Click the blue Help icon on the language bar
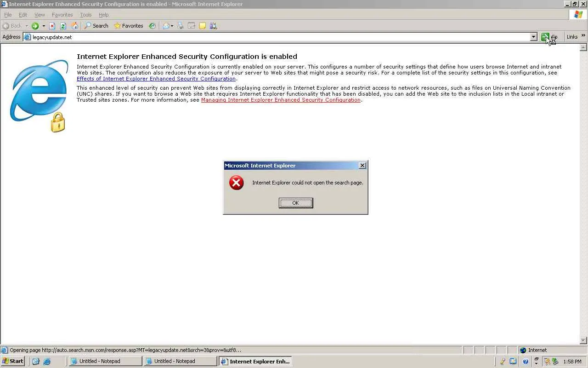This screenshot has height=368, width=588. coord(526,362)
